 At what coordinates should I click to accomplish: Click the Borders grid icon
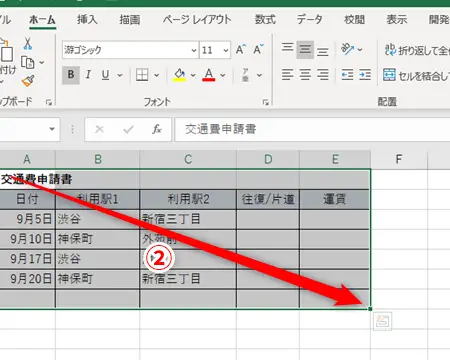(142, 75)
